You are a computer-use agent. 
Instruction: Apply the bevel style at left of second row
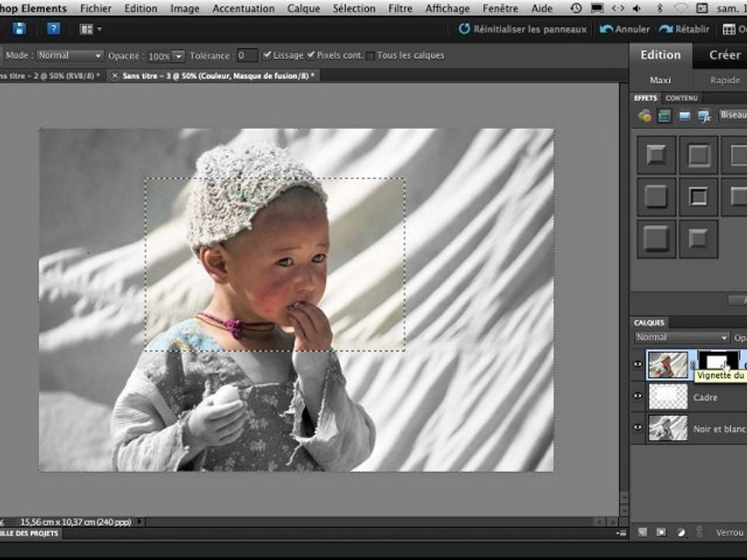coord(656,197)
